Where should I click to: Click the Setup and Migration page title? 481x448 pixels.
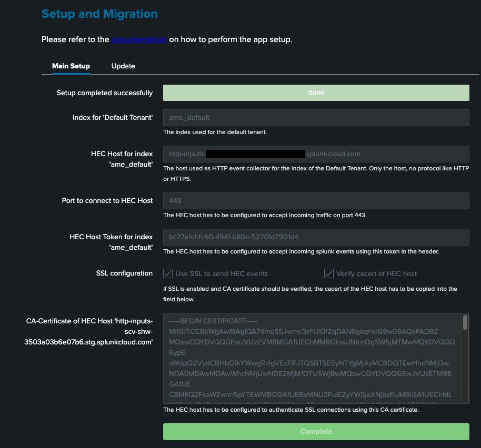coord(99,14)
